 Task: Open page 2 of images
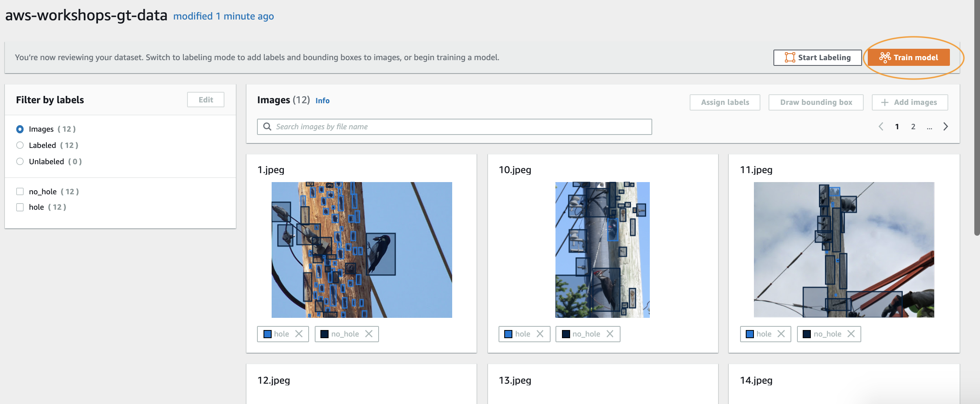(913, 126)
